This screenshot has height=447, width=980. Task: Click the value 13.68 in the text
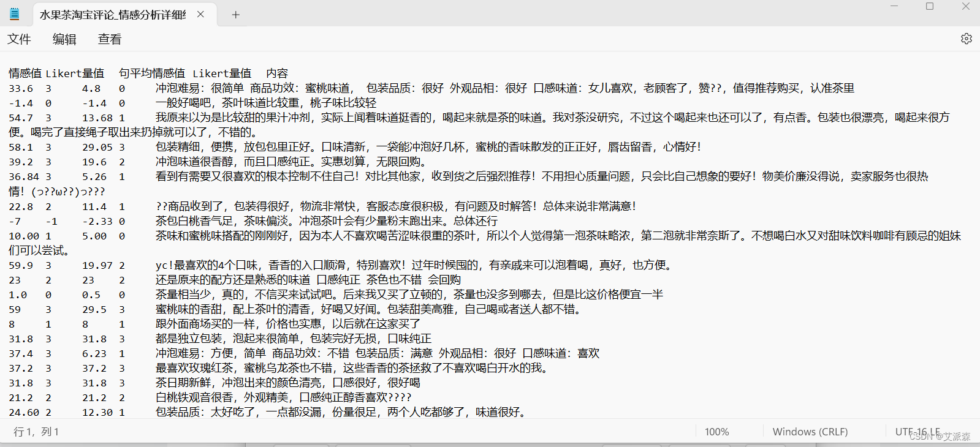click(x=97, y=118)
